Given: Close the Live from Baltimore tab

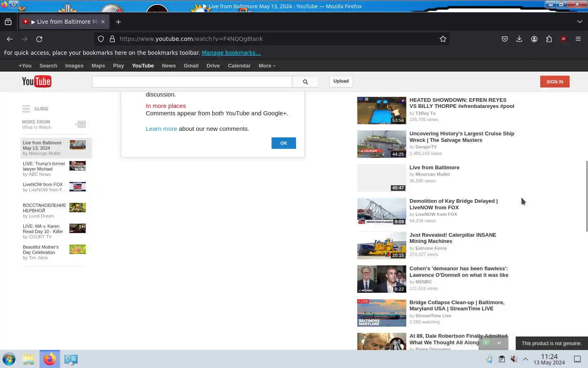Looking at the screenshot, I should point(103,22).
